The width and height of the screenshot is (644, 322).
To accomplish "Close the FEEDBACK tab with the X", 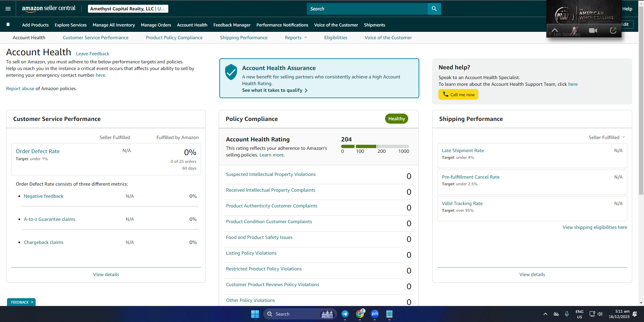I will (x=32, y=302).
